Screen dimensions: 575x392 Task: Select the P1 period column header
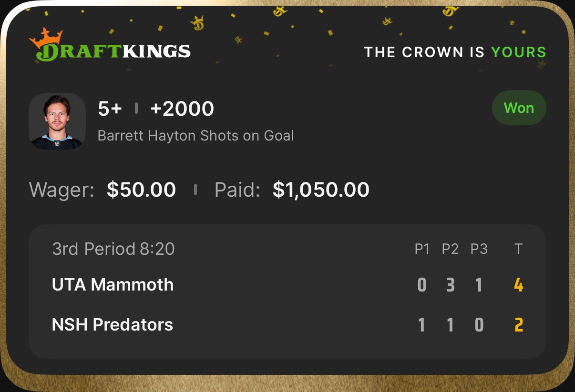[x=422, y=249]
